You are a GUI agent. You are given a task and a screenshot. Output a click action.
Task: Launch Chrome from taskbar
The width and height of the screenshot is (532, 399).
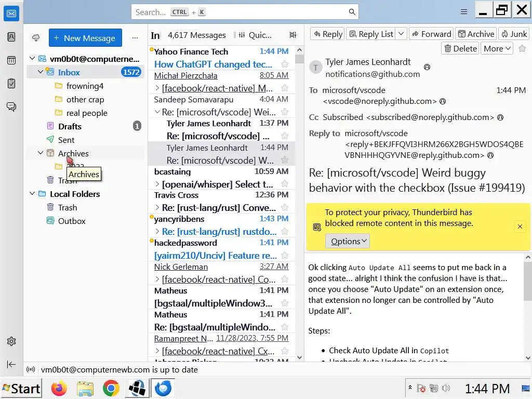click(x=111, y=389)
